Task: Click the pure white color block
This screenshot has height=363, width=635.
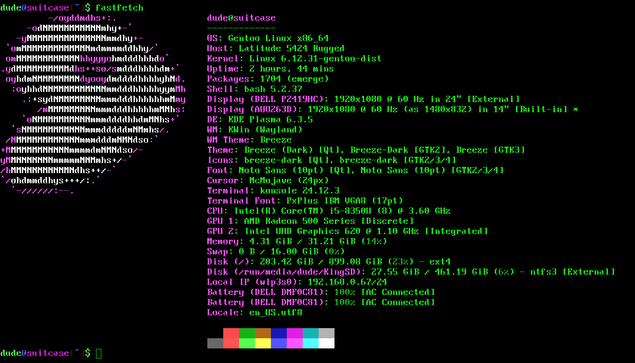Action: [x=326, y=343]
